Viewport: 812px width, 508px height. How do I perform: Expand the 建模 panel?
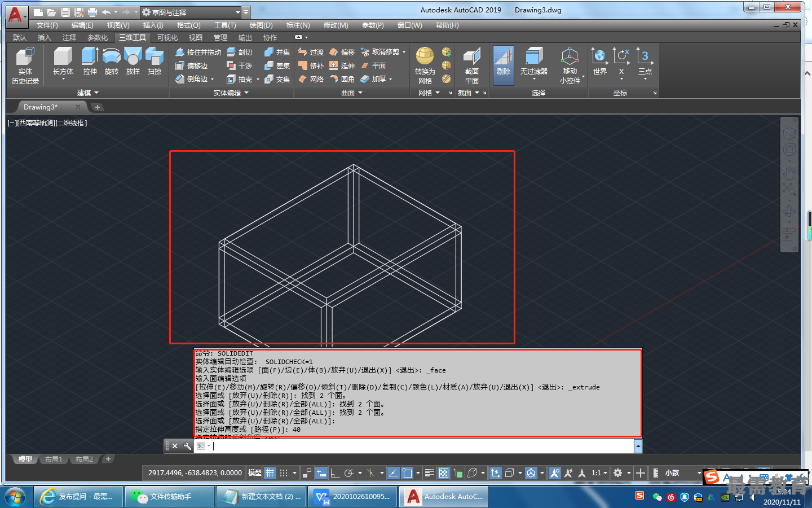point(87,93)
